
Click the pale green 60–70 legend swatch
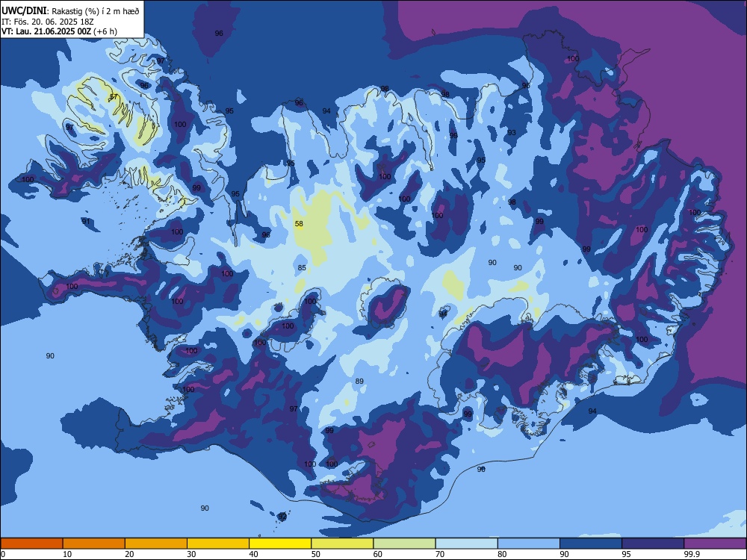point(404,544)
